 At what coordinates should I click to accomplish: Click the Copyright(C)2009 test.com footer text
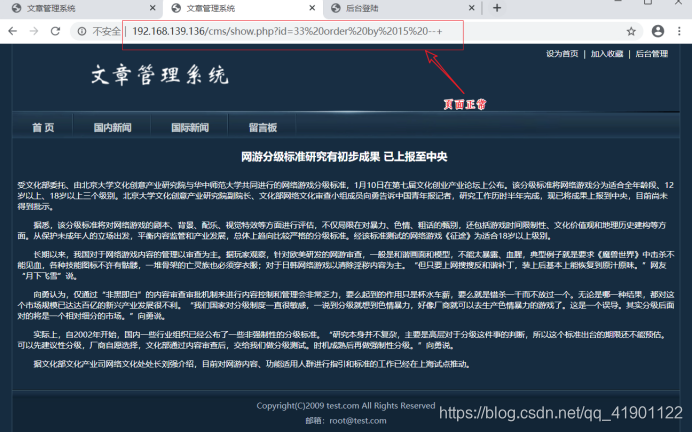click(x=346, y=405)
